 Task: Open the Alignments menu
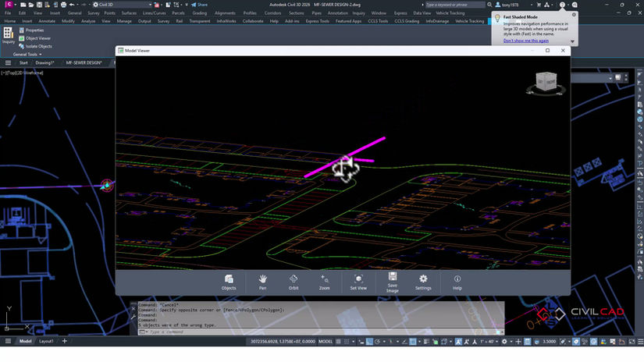tap(225, 13)
